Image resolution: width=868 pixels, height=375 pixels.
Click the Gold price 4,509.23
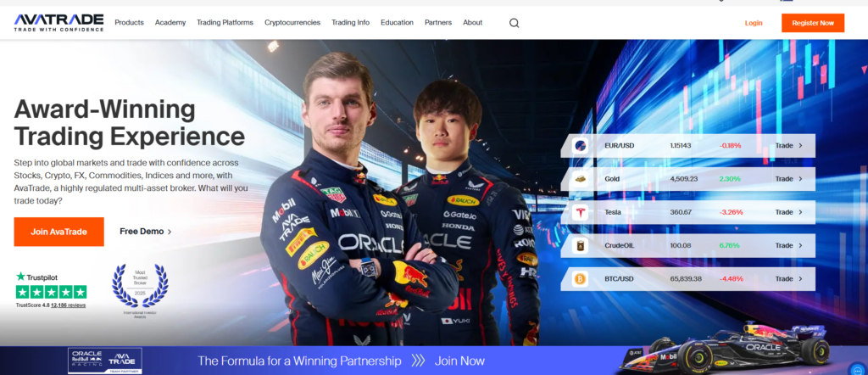[684, 179]
